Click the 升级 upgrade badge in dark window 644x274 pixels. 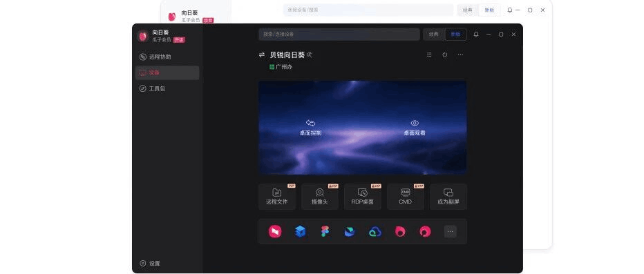pos(179,40)
